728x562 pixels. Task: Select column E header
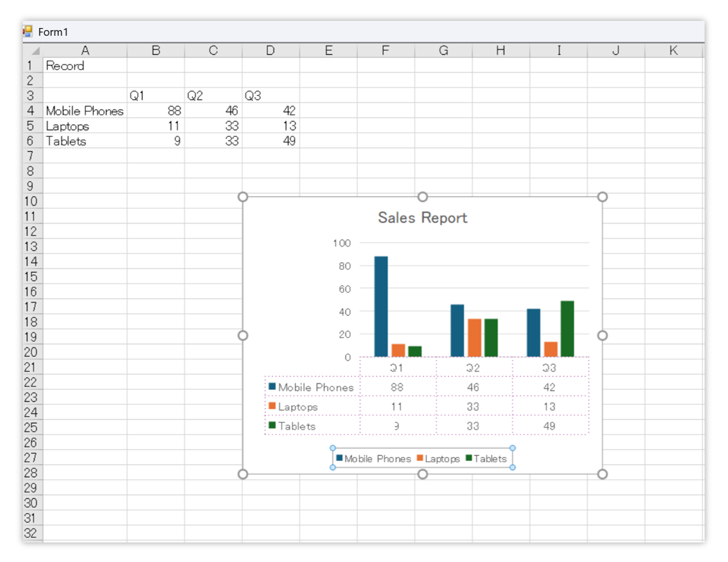328,50
